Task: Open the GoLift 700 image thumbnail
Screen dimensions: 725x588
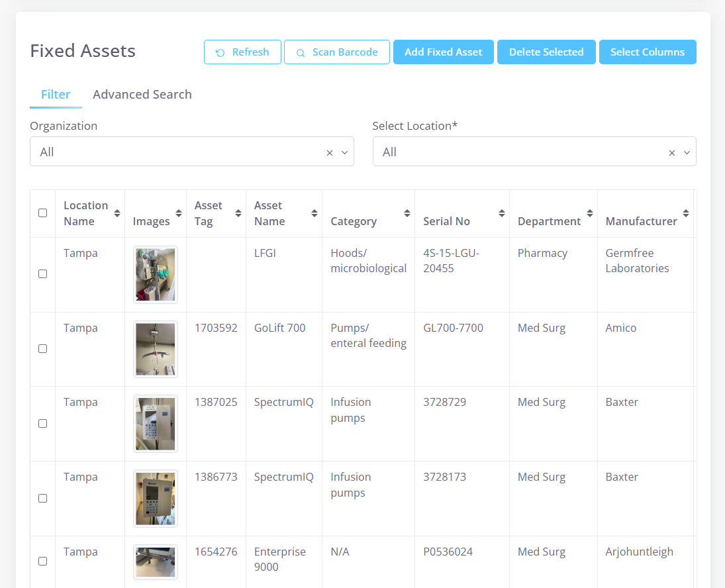Action: [156, 349]
